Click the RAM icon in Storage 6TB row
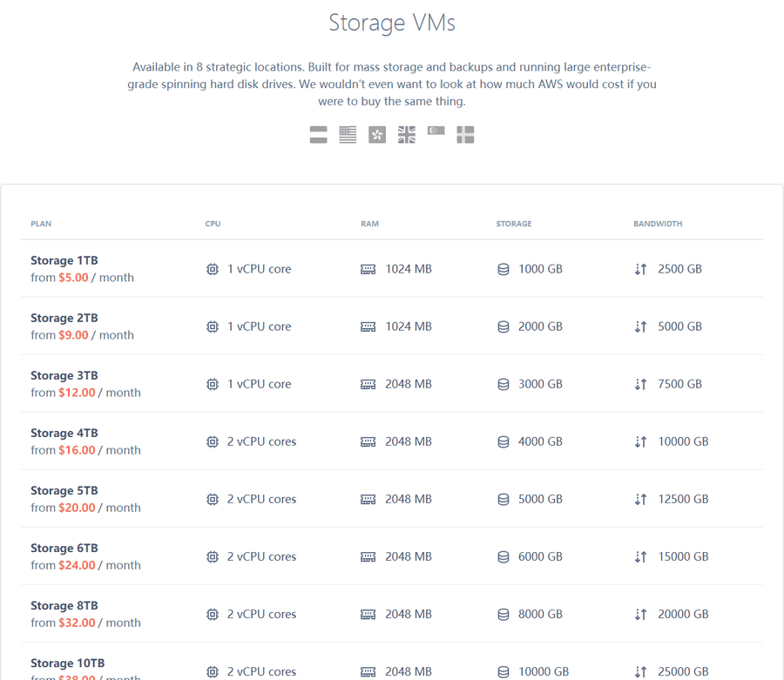The width and height of the screenshot is (784, 680). 368,557
